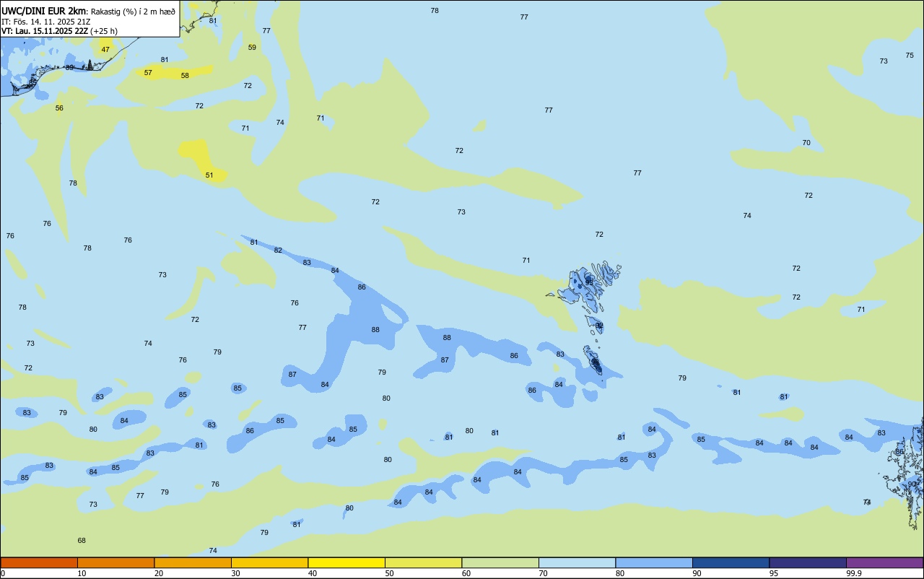Click the humidity value 56 on the map
The height and width of the screenshot is (579, 924).
59,108
